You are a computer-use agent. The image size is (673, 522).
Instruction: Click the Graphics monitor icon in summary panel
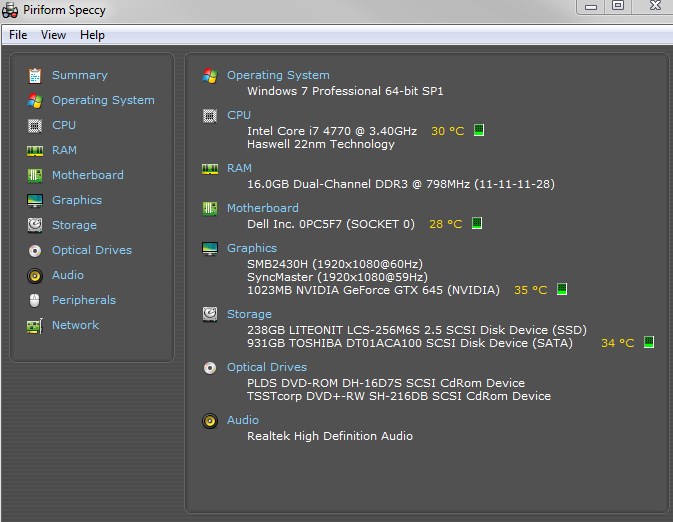[210, 249]
